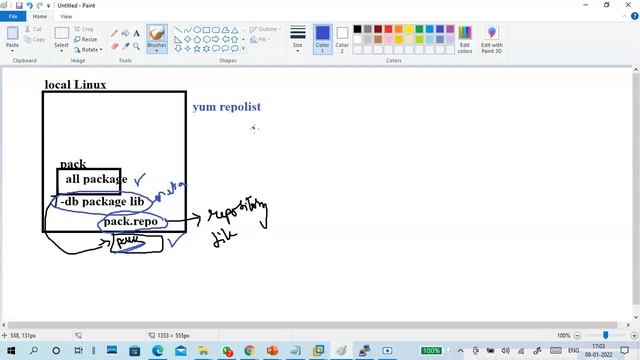Show hidden system tray icons
This screenshot has width=640, height=360.
point(460,351)
